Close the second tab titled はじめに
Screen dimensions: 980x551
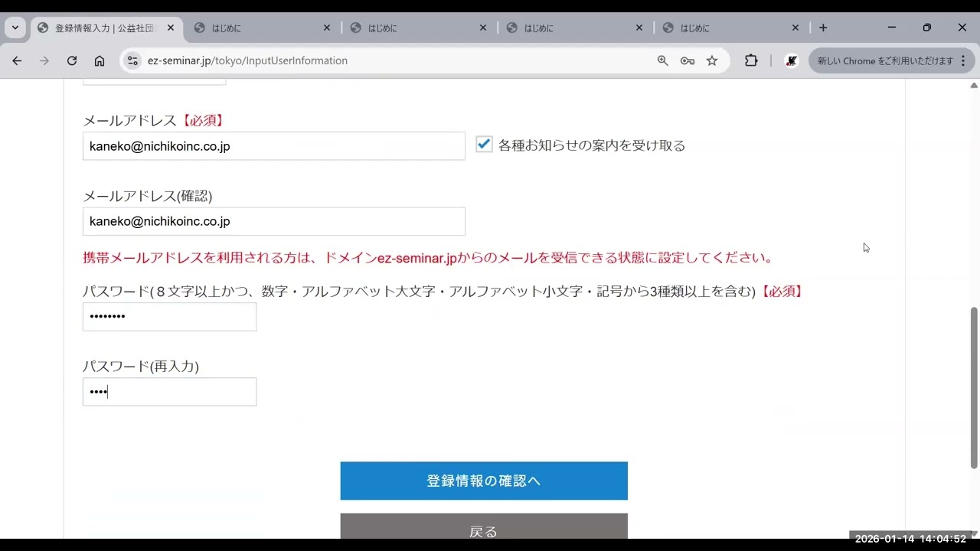pyautogui.click(x=327, y=28)
